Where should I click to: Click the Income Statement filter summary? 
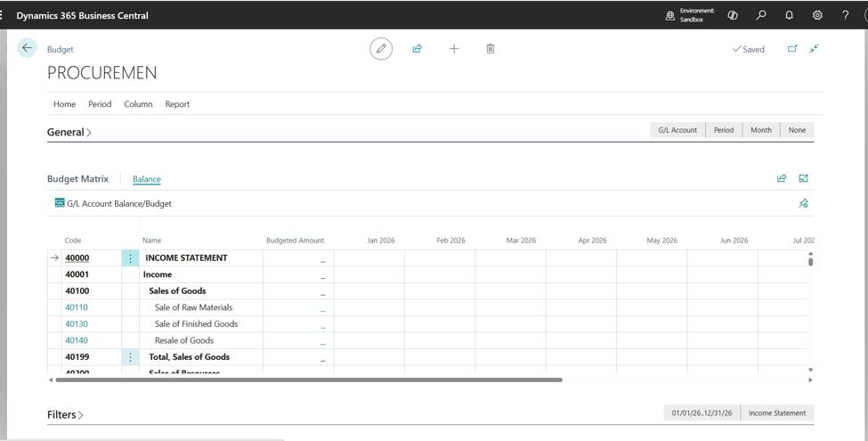click(777, 412)
